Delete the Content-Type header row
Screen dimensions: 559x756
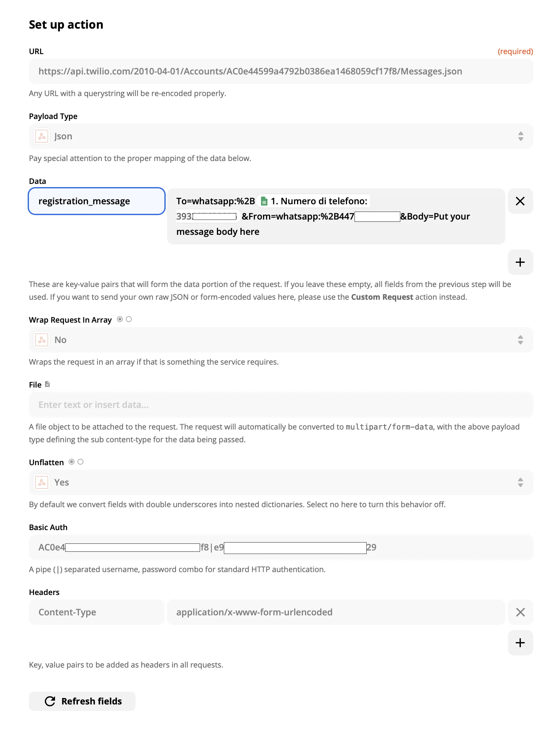(520, 612)
